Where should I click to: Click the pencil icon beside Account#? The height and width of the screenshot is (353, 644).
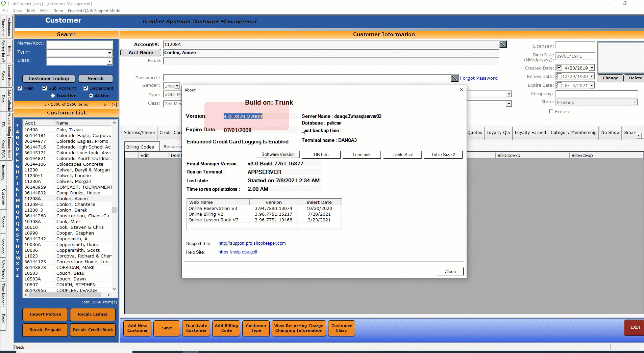(503, 44)
